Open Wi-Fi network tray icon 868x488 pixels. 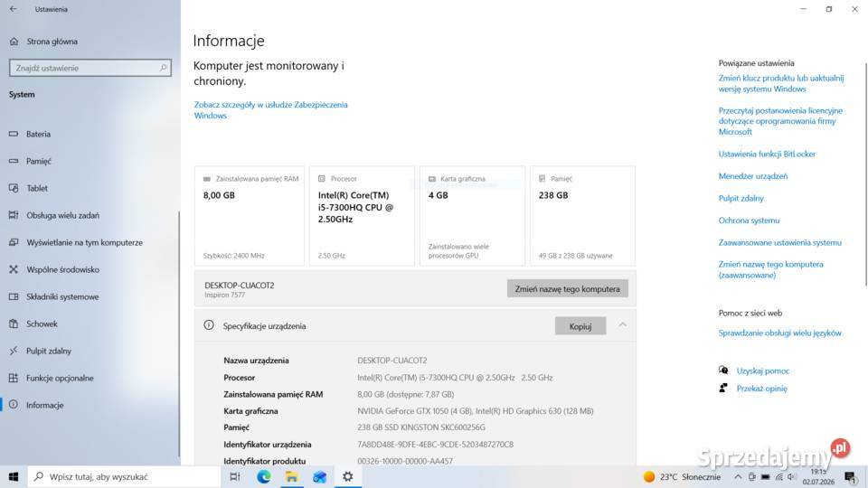pos(778,476)
